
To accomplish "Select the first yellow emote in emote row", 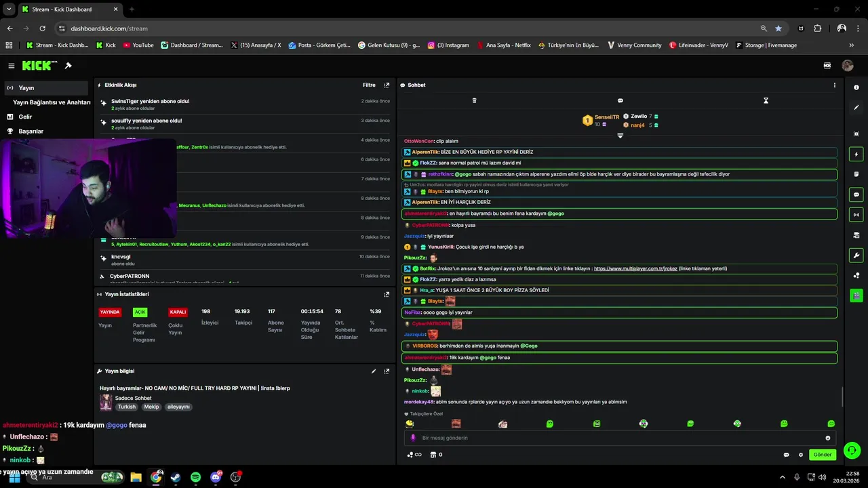I will 410,424.
